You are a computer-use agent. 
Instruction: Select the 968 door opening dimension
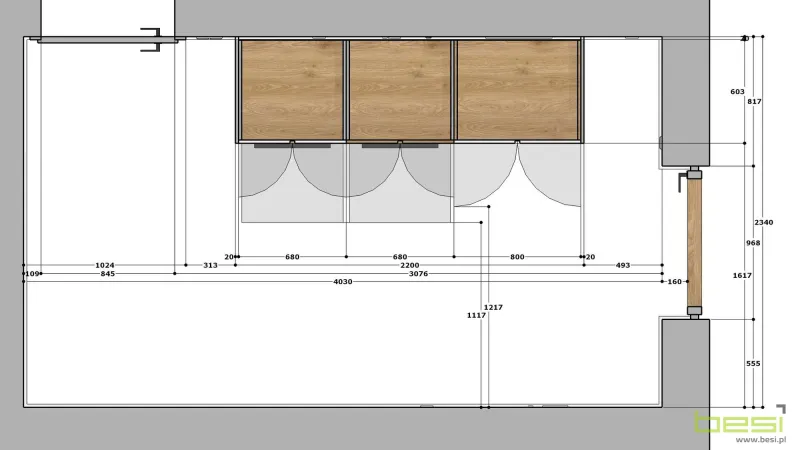(753, 243)
